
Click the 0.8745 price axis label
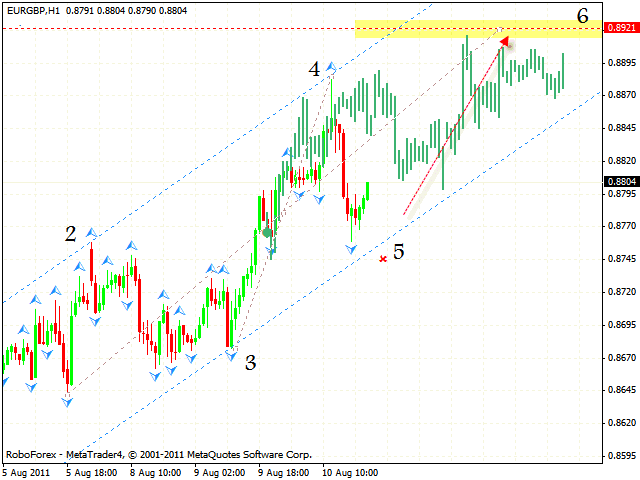620,260
